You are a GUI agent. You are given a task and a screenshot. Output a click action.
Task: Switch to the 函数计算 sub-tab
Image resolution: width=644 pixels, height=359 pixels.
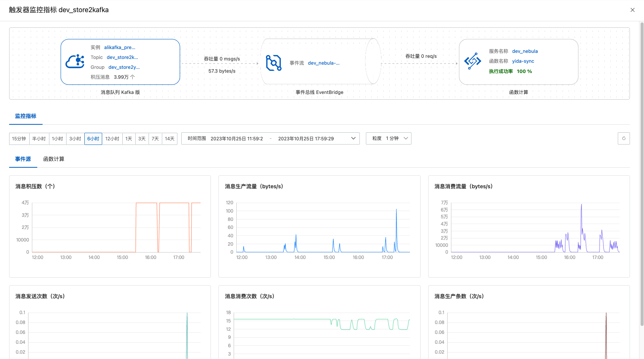pos(54,159)
